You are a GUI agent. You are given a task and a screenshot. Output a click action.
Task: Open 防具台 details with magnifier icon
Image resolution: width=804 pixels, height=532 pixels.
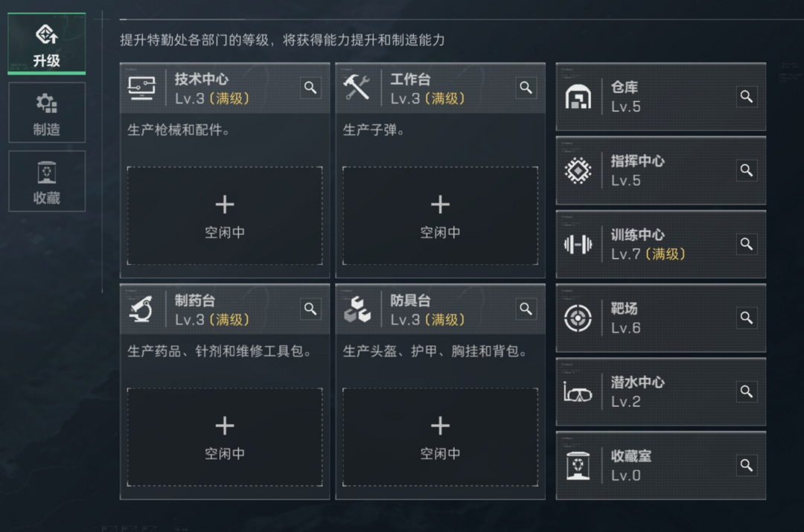(x=526, y=309)
